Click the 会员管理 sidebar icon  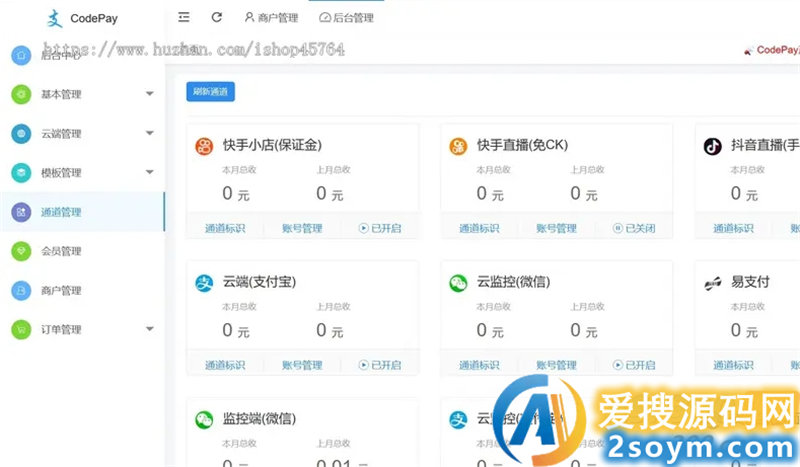tap(21, 251)
